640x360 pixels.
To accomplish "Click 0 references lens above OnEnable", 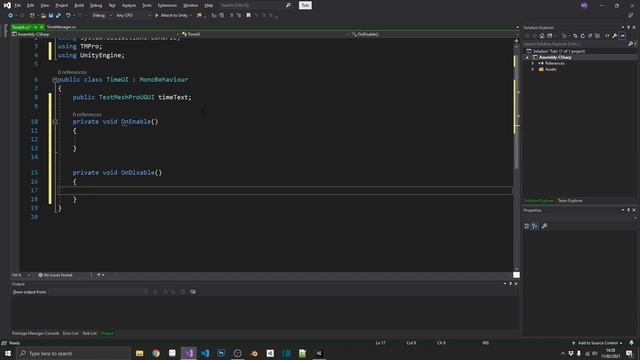I will 87,115.
